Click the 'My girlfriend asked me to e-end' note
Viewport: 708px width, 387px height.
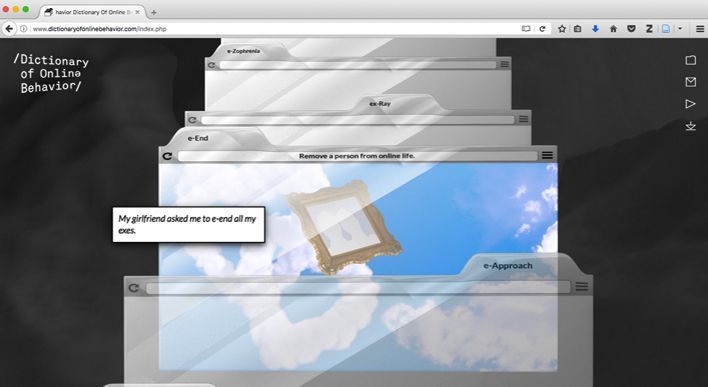pyautogui.click(x=188, y=224)
